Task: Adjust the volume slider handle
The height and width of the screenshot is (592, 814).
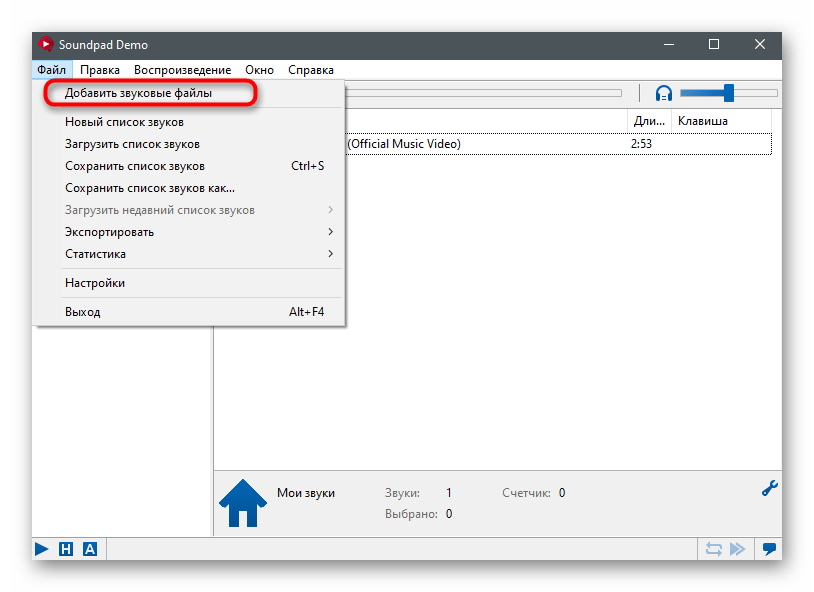Action: coord(729,93)
